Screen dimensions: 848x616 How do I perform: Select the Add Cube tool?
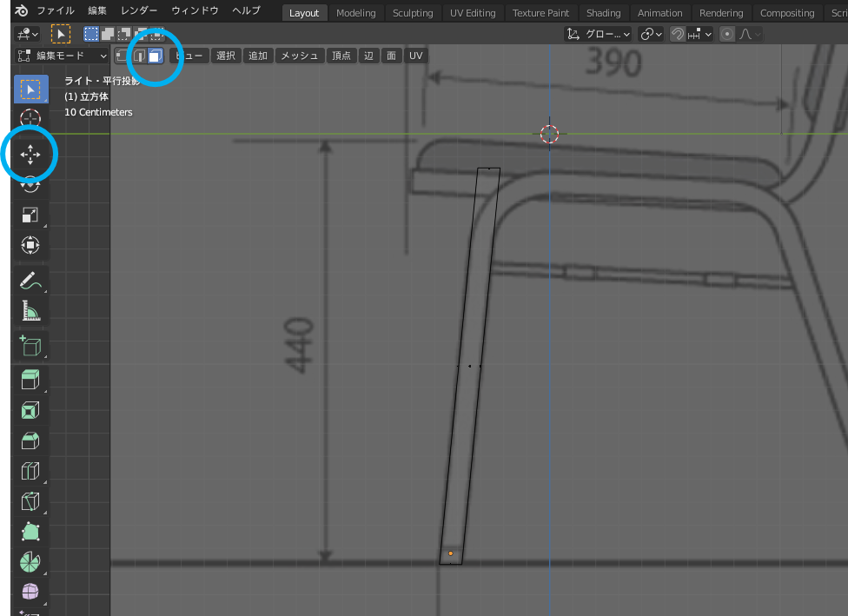tap(30, 346)
